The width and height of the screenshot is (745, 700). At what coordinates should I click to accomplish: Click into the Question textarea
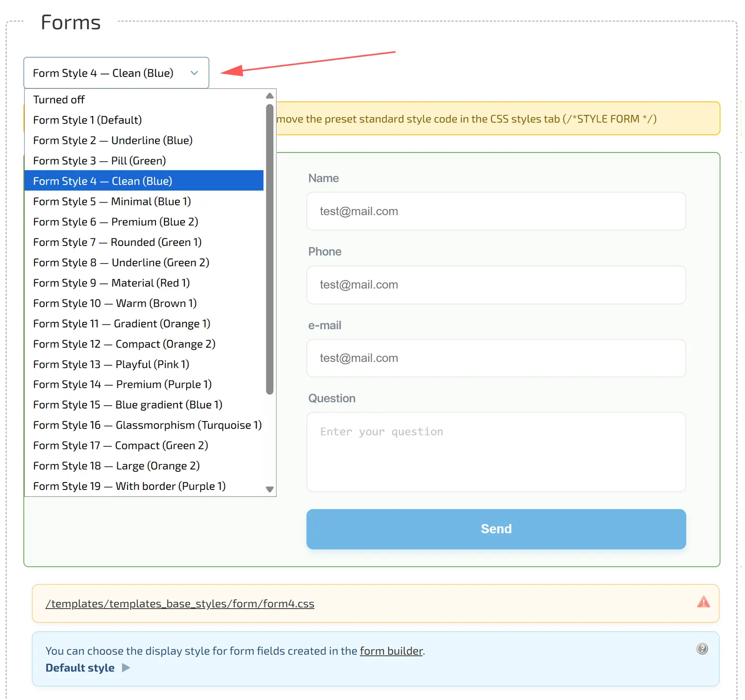(496, 452)
